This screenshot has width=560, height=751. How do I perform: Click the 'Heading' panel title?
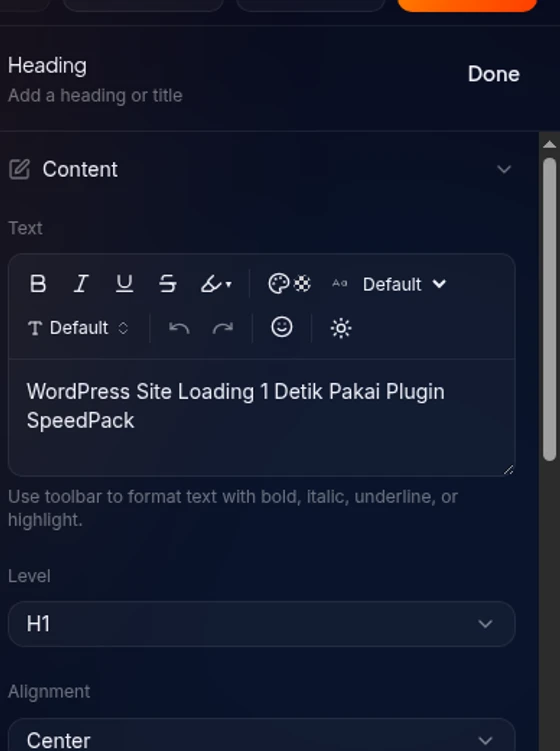pos(47,66)
